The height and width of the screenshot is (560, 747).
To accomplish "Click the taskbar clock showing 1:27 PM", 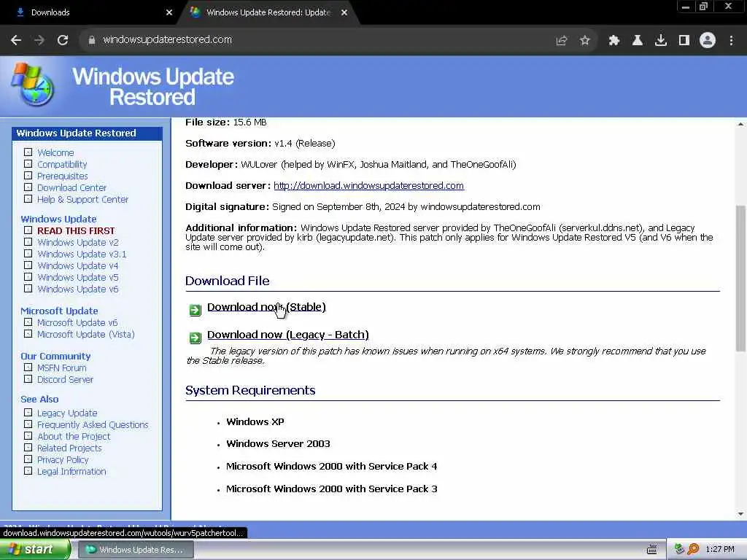I will coord(720,550).
